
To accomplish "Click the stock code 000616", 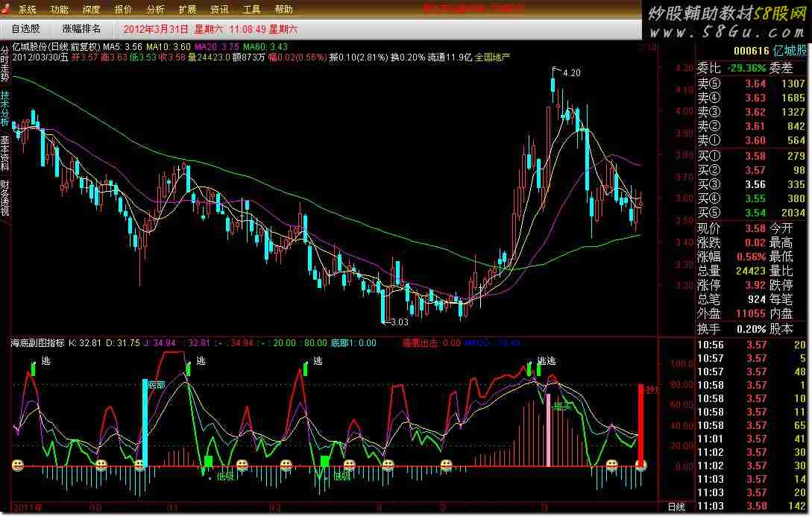I will (x=752, y=51).
